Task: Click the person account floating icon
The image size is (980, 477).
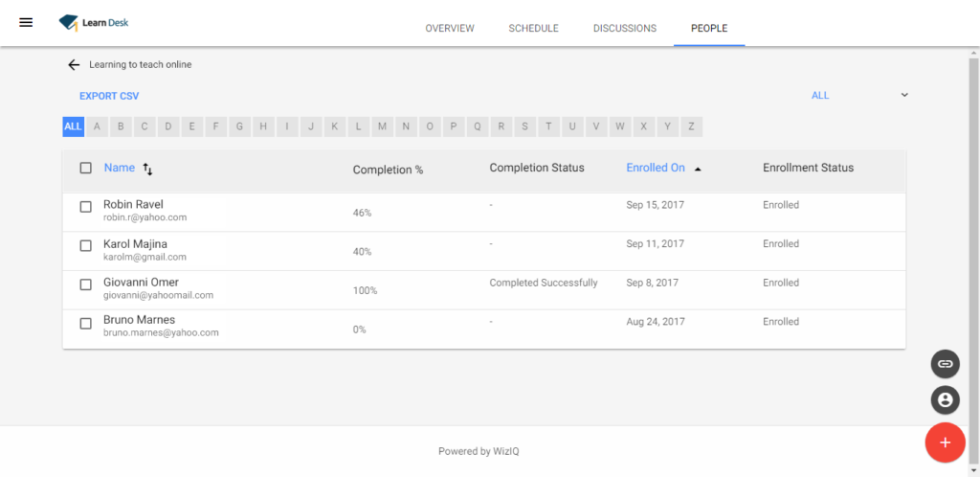Action: coord(945,399)
